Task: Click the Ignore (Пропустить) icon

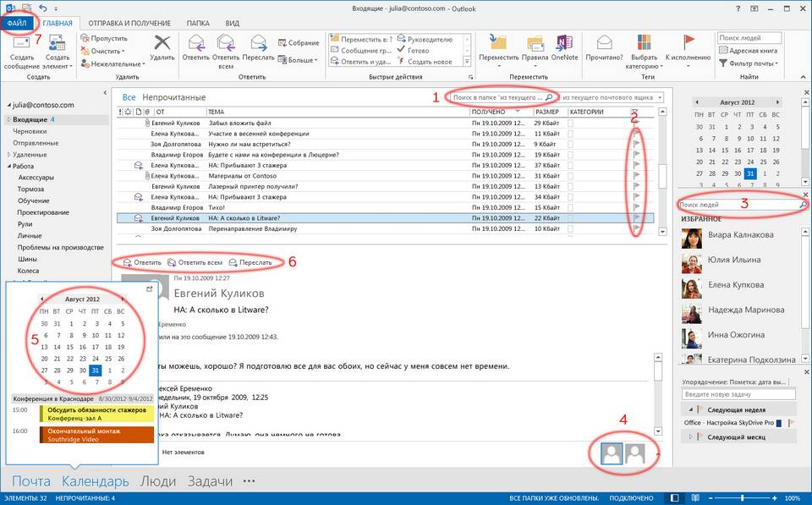Action: click(85, 38)
